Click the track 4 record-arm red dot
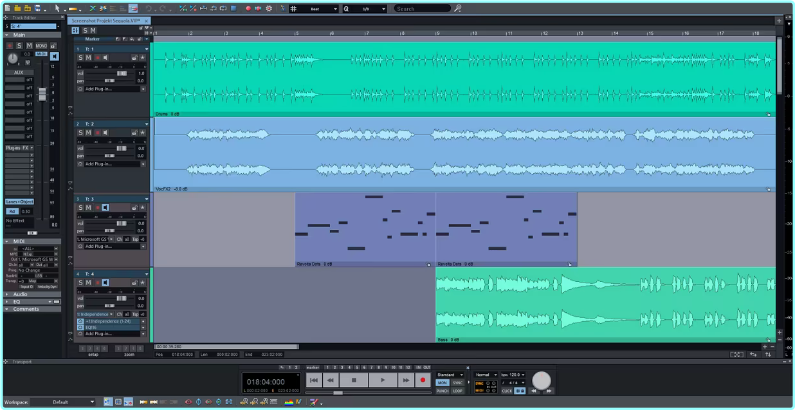This screenshot has width=795, height=410. (97, 283)
